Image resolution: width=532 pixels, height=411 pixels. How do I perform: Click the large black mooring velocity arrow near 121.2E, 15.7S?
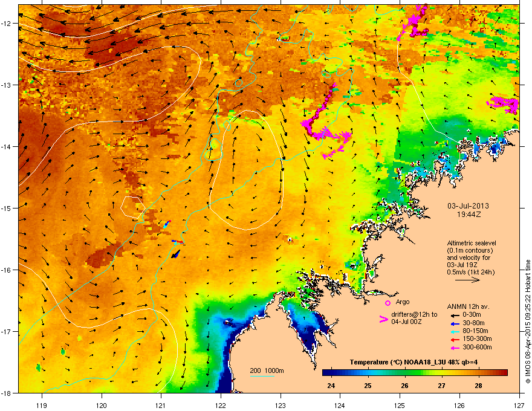click(x=176, y=254)
